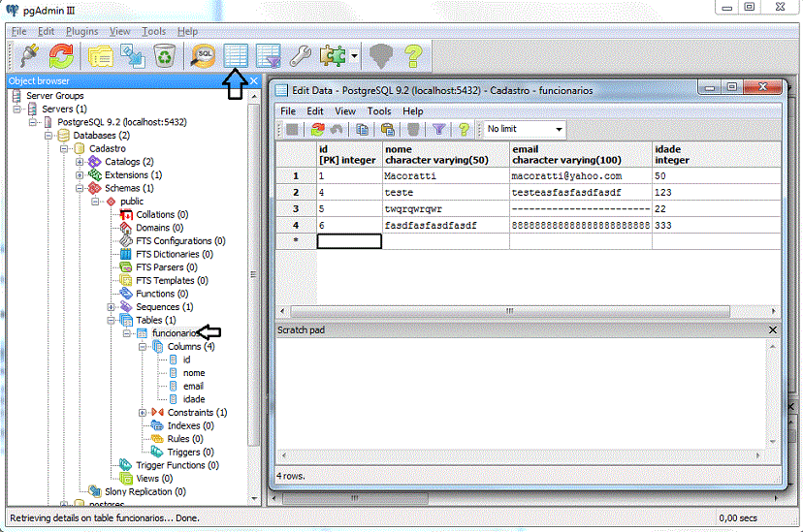
Task: Click the copy icon in Edit Data toolbar
Action: (362, 130)
